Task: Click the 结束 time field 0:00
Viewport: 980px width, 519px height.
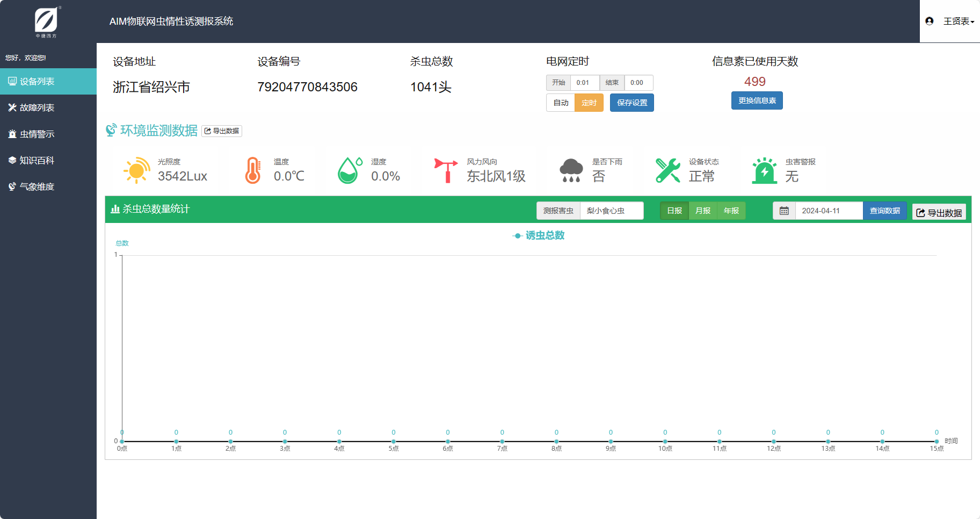Action: (638, 83)
